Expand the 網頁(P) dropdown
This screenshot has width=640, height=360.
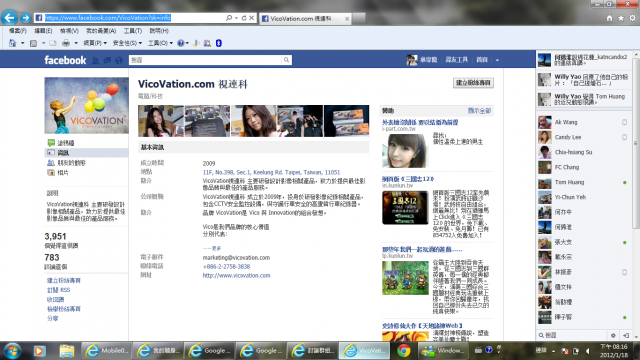pyautogui.click(x=95, y=43)
